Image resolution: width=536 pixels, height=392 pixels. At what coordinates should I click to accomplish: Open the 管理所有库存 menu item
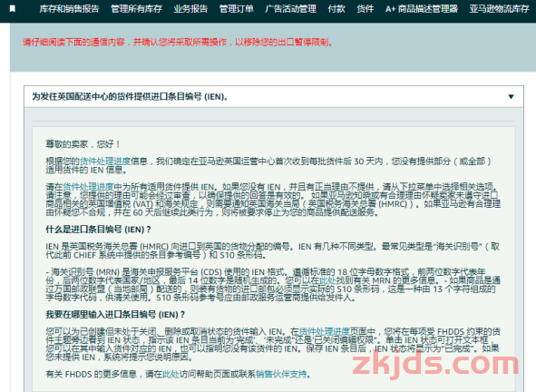[x=136, y=9]
